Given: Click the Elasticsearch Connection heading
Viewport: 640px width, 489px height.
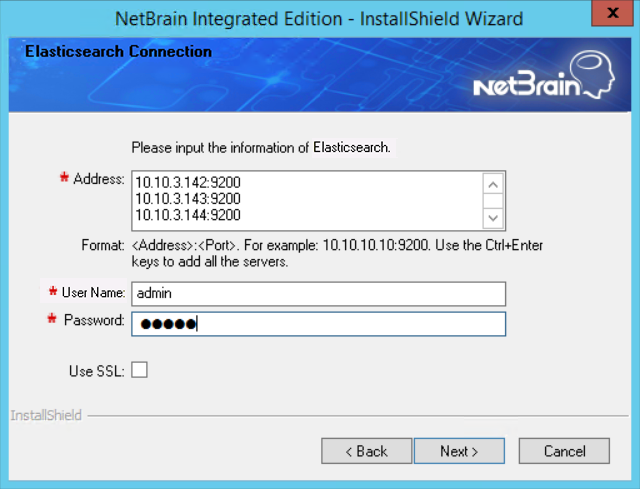Looking at the screenshot, I should tap(118, 52).
